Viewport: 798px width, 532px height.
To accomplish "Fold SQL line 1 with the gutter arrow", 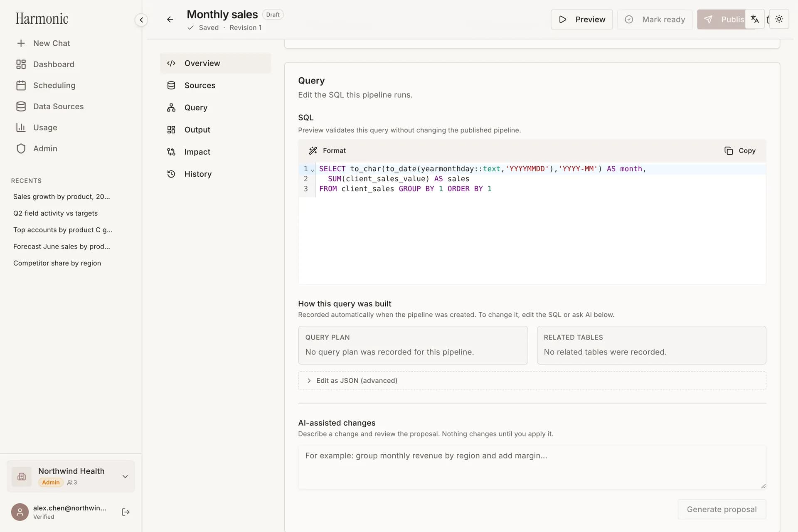I will click(313, 170).
